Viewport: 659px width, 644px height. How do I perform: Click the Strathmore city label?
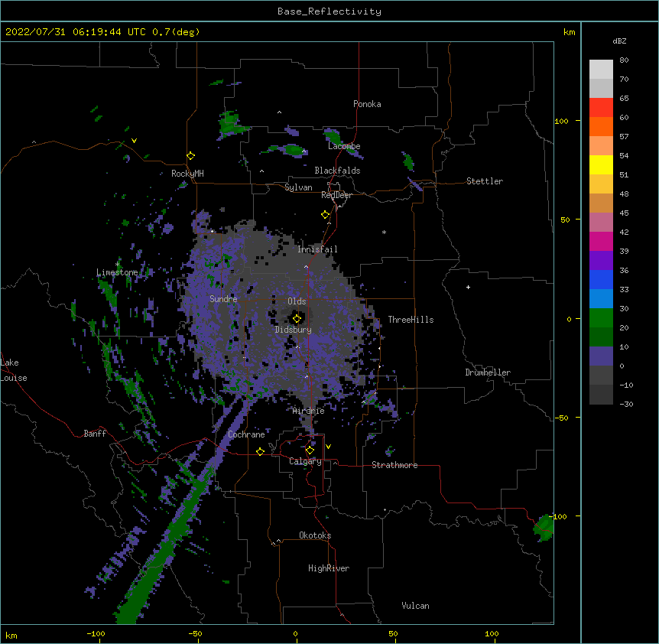[394, 465]
